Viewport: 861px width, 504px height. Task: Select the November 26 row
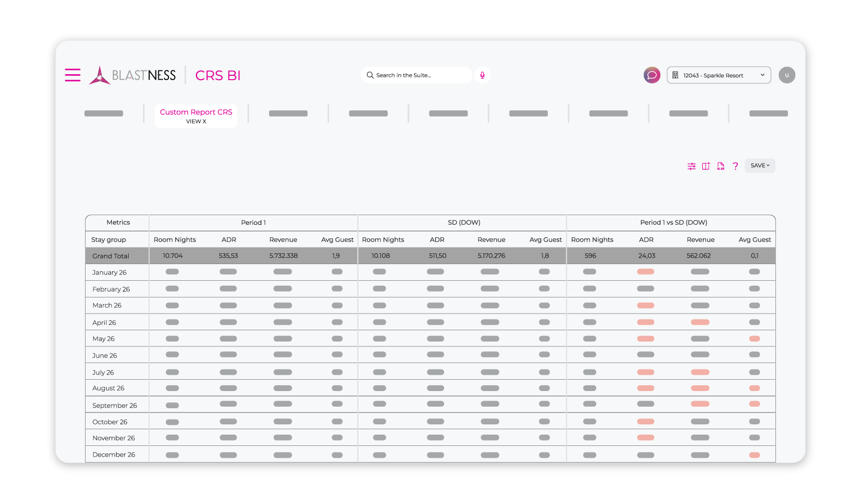(x=430, y=438)
